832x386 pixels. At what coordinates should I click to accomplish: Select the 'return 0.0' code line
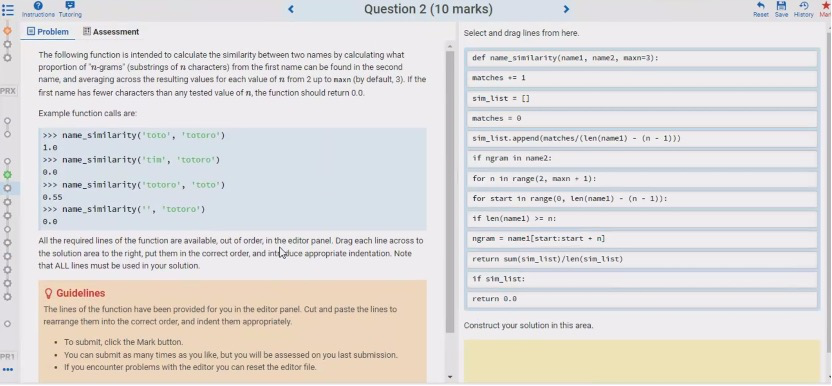coord(642,299)
